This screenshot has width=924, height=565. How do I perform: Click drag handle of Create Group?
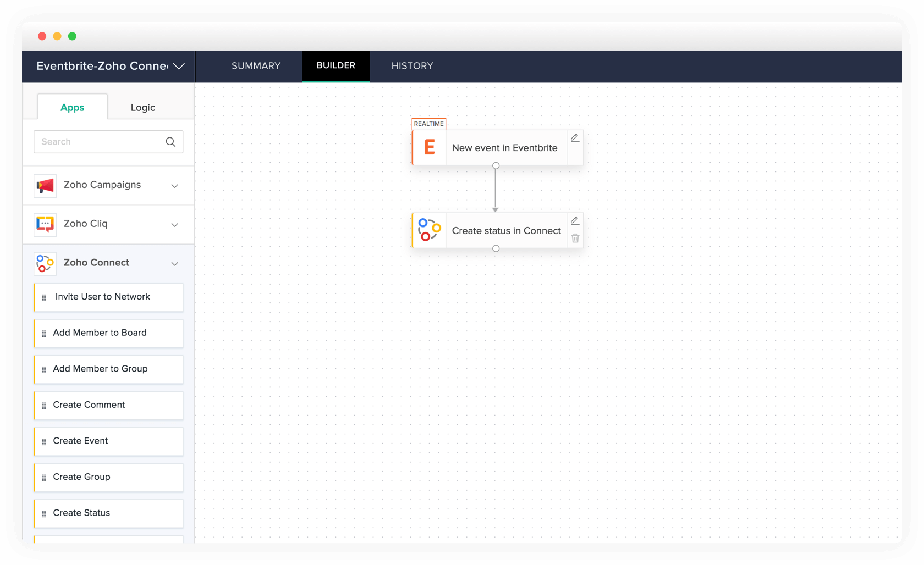coord(45,478)
